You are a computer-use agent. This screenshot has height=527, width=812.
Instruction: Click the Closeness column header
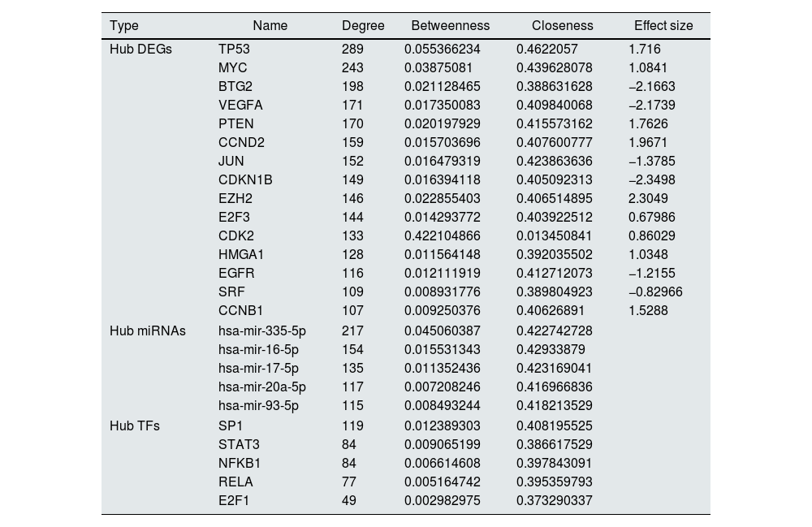(562, 26)
